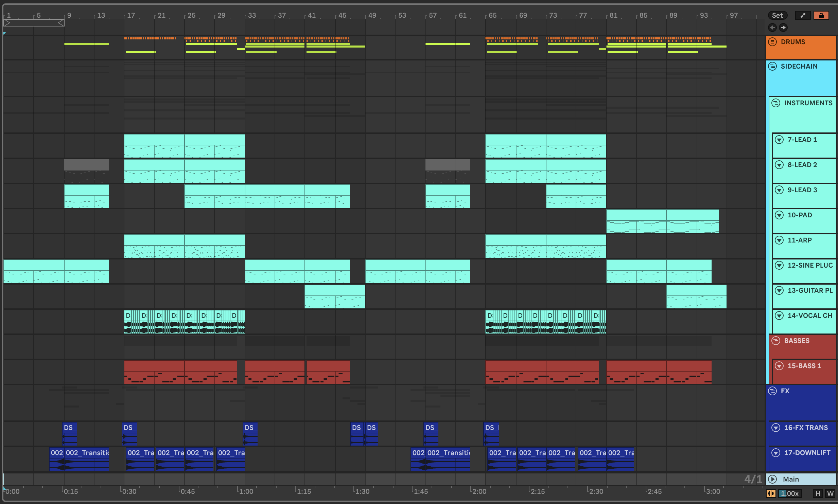Image resolution: width=838 pixels, height=504 pixels.
Task: Jump to the next locator arrow
Action: coord(783,28)
